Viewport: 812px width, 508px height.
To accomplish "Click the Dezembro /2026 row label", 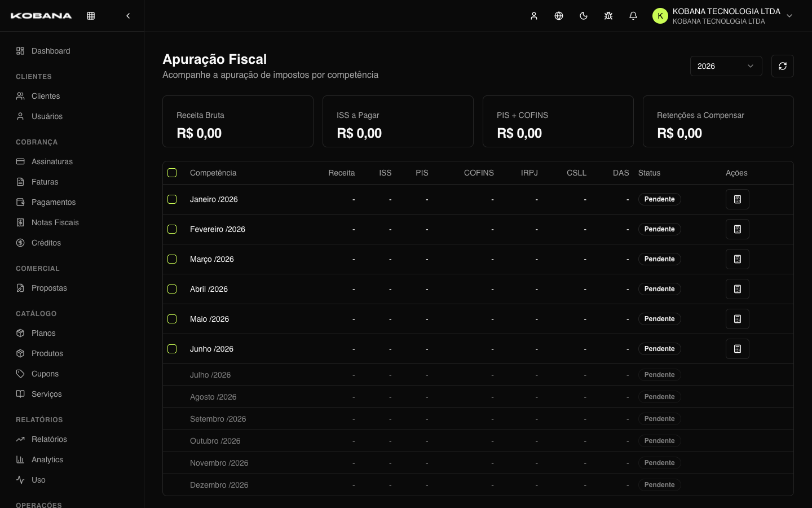I will pos(219,485).
